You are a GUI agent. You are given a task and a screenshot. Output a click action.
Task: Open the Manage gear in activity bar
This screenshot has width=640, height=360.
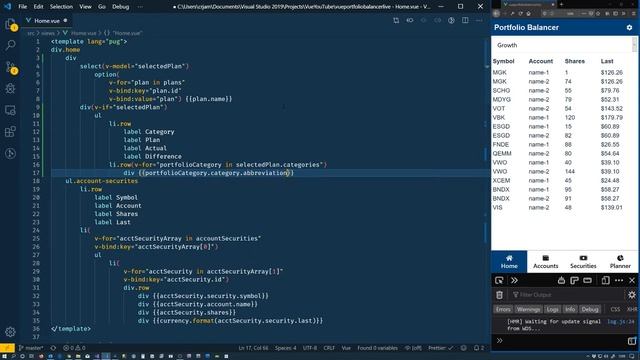pos(10,332)
